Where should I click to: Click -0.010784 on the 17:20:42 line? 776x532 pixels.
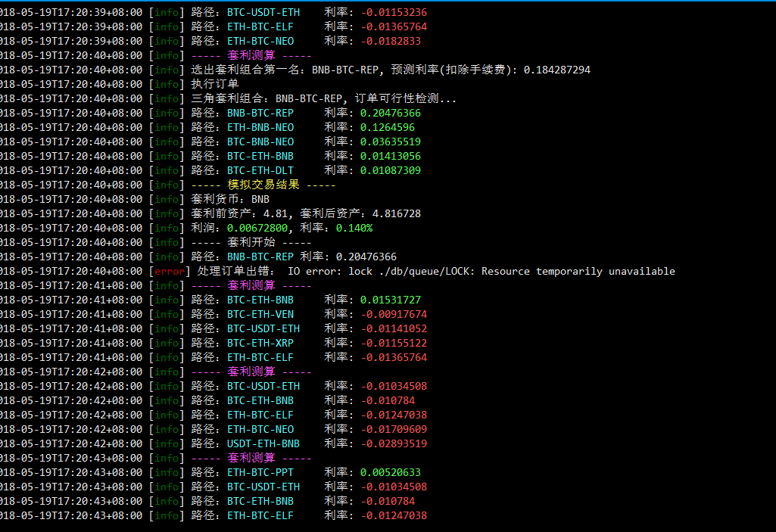coord(388,400)
